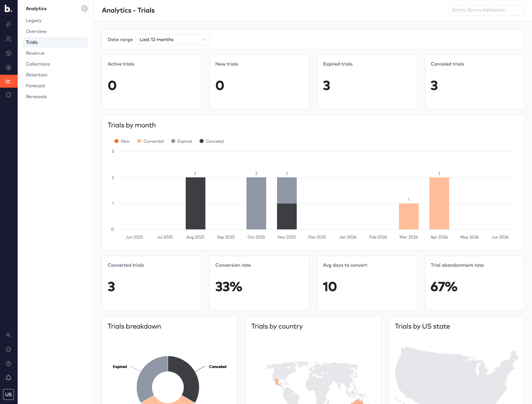532x404 pixels.
Task: Toggle the Canceled legend series
Action: pos(211,141)
